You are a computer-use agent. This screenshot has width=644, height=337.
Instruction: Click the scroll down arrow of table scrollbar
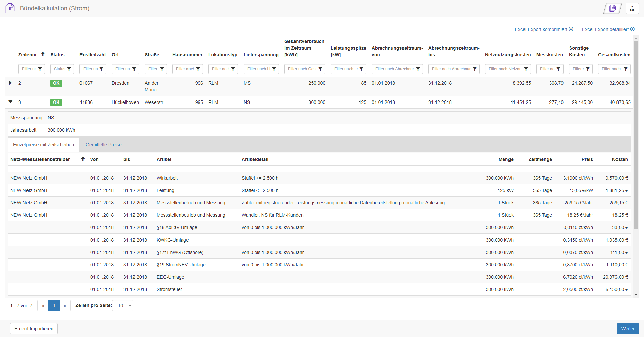tap(636, 295)
